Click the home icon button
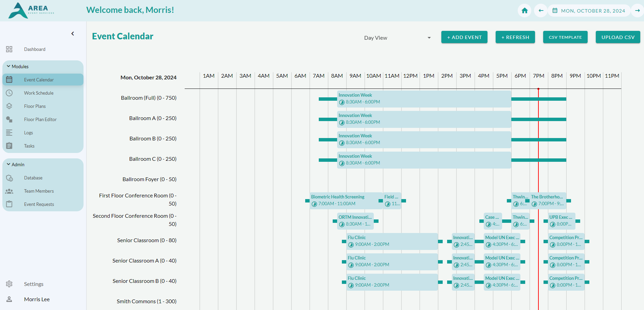 525,11
